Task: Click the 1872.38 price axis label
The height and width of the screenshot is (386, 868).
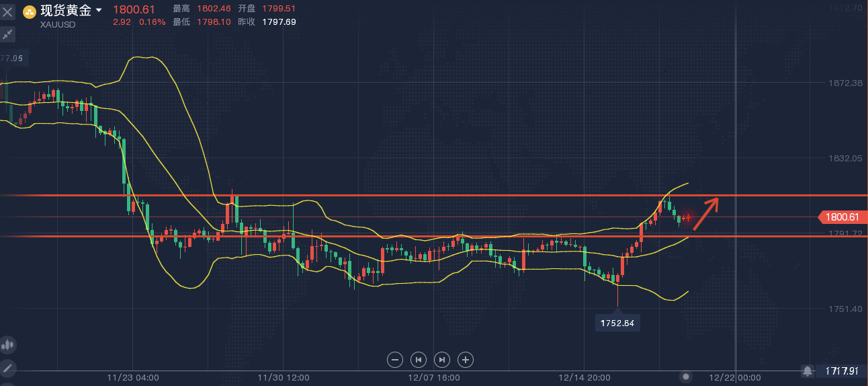Action: 844,83
